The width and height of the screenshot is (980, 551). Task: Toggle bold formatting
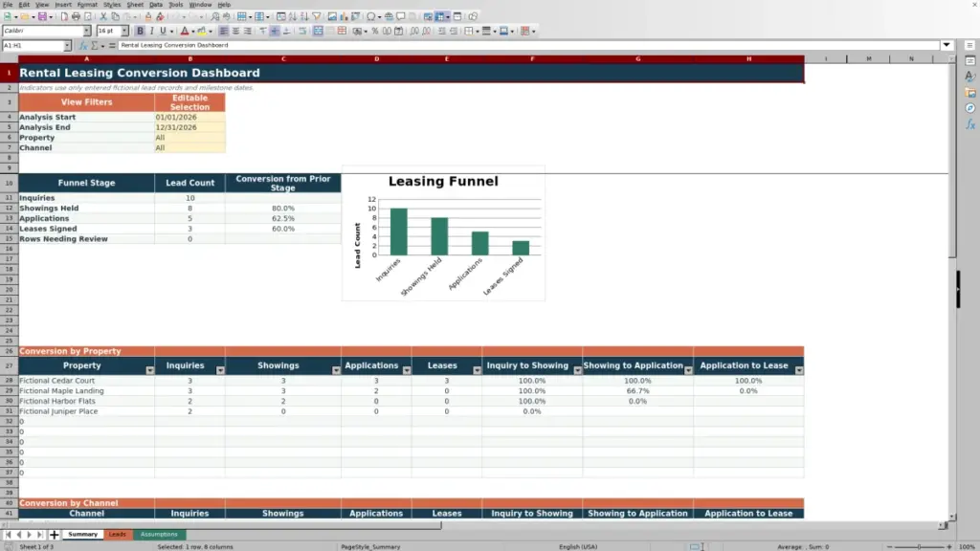[x=140, y=31]
